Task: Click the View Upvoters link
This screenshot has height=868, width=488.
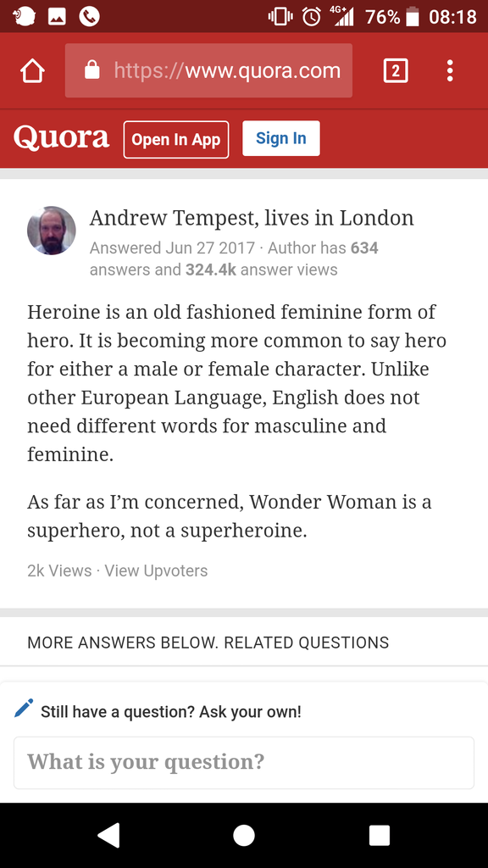Action: pyautogui.click(x=156, y=570)
